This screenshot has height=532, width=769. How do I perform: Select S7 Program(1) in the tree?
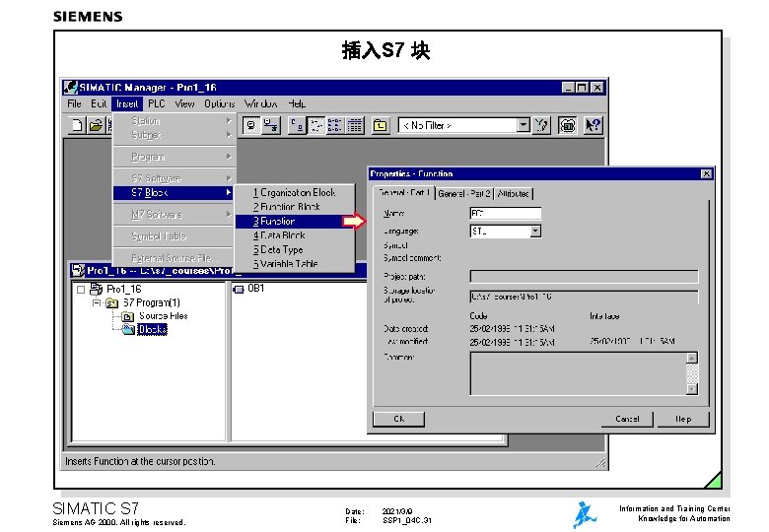[x=152, y=303]
